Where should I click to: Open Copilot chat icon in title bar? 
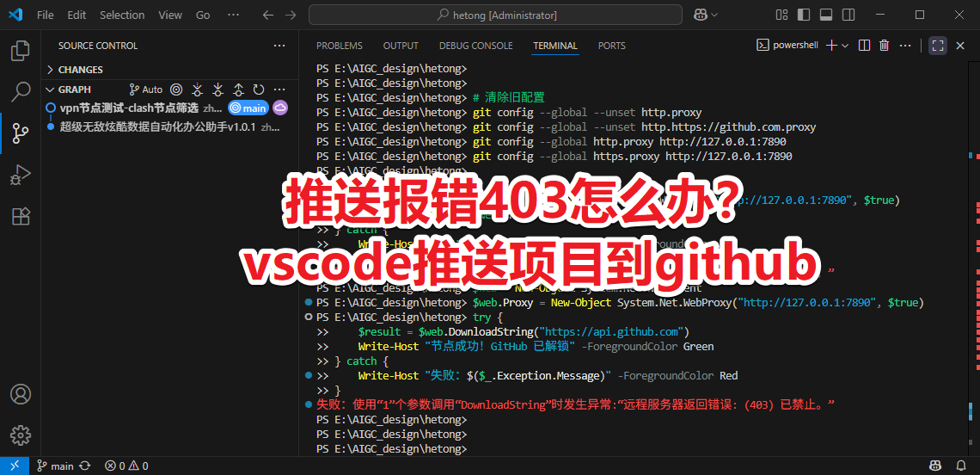[700, 15]
